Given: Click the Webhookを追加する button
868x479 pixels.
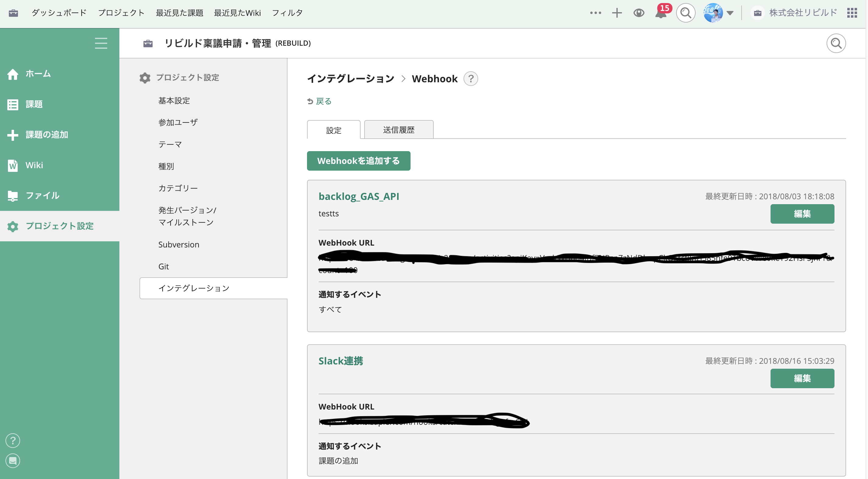Looking at the screenshot, I should (358, 161).
